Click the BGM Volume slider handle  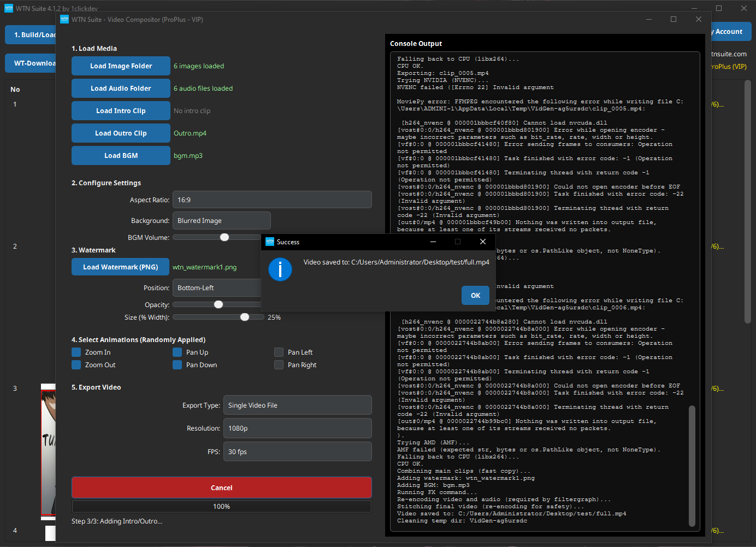[224, 237]
